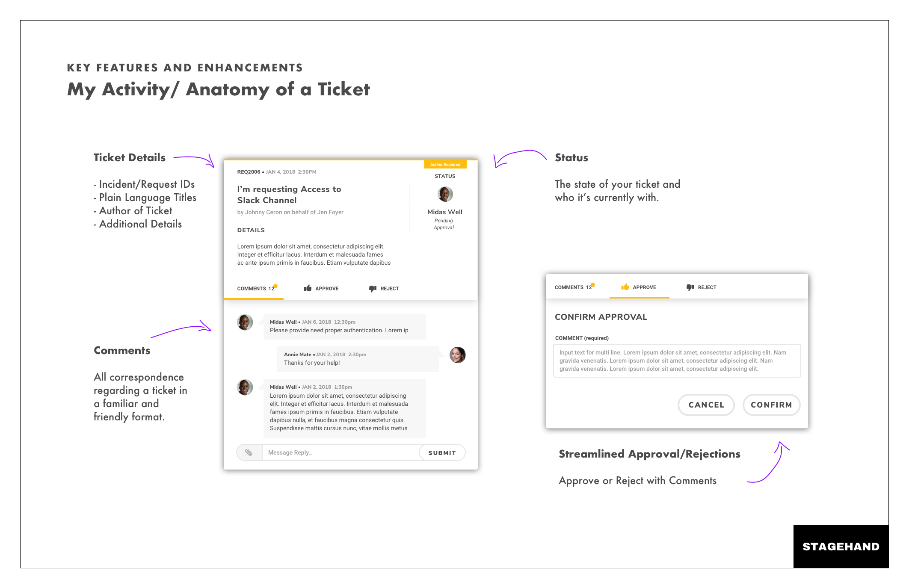The image size is (909, 588).
Task: Click Midas Well avatar on 1:30pm comment
Action: coord(245,387)
